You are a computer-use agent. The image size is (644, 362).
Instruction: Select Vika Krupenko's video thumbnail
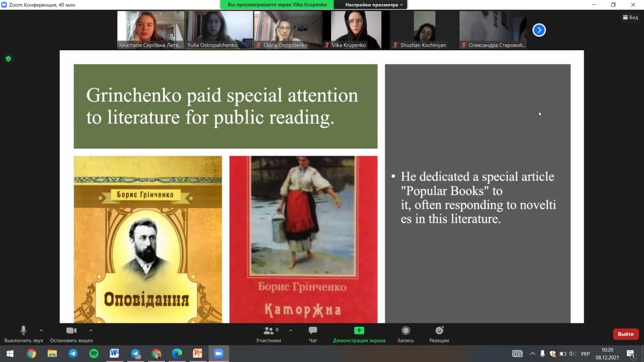pyautogui.click(x=356, y=30)
